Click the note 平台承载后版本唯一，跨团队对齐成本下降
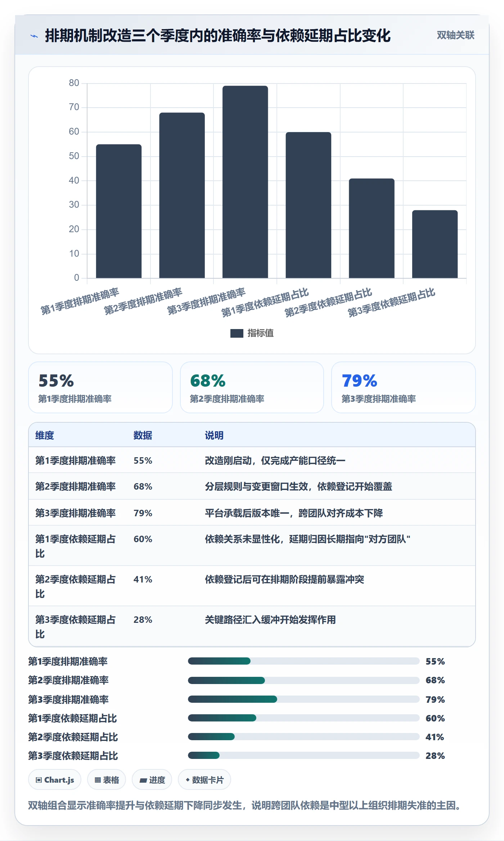The width and height of the screenshot is (504, 841). (x=294, y=513)
